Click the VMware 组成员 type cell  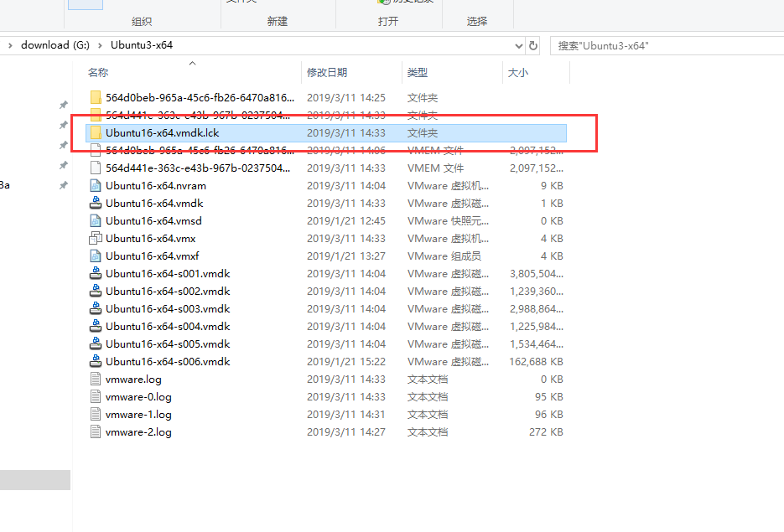444,256
